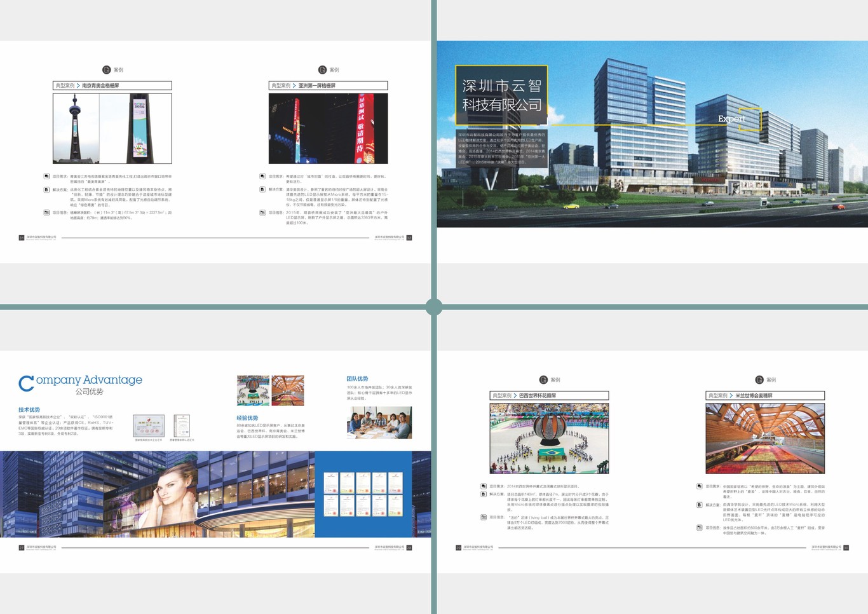Viewport: 868px width, 614px height.
Task: Click the 案例 icon above 巴西世界杯花棚屏
Action: point(544,380)
